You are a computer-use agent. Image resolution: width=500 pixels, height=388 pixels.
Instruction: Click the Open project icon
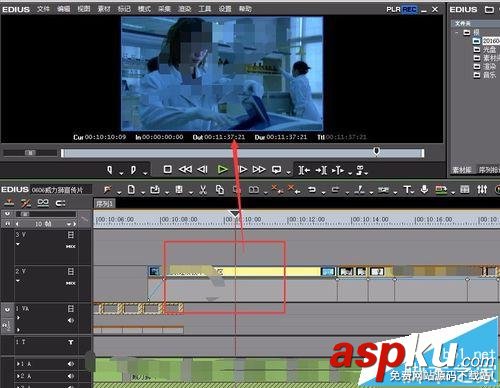tap(155, 190)
